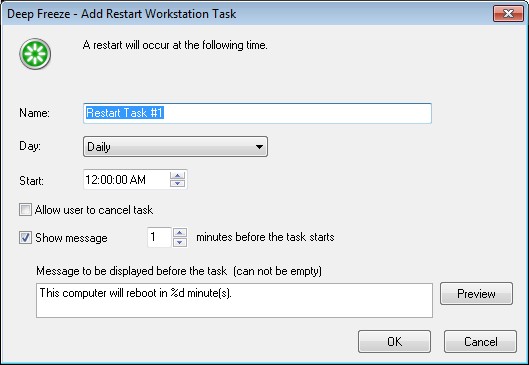Select the seconds segment of Start time
This screenshot has height=365, width=529.
click(120, 180)
